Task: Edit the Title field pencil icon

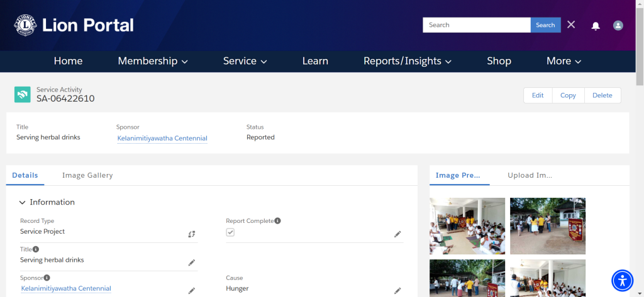Action: 192,262
